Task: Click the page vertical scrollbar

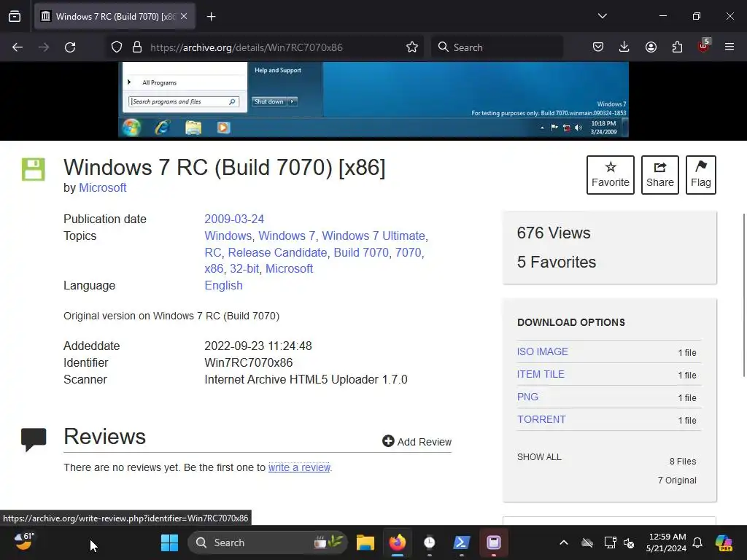Action: (743, 295)
